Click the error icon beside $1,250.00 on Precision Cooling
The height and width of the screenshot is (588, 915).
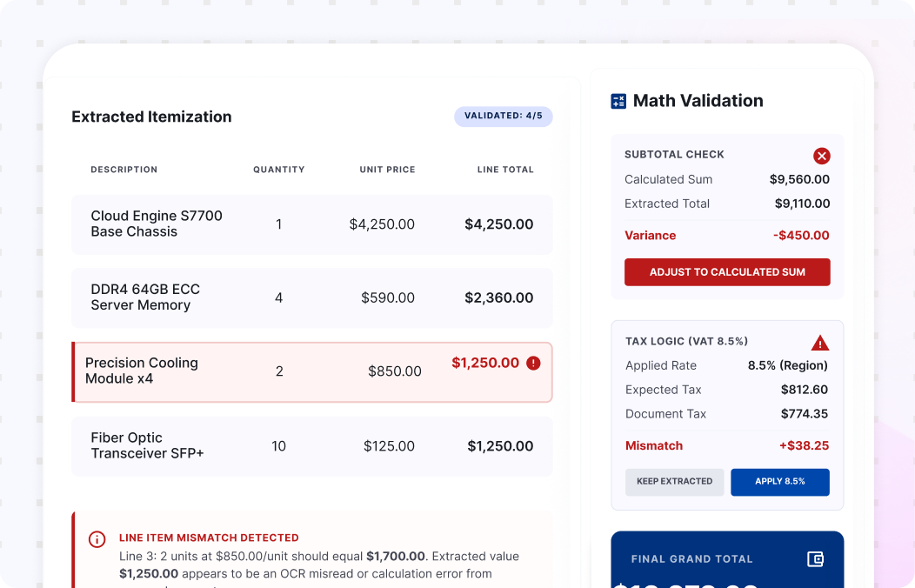[x=533, y=363]
